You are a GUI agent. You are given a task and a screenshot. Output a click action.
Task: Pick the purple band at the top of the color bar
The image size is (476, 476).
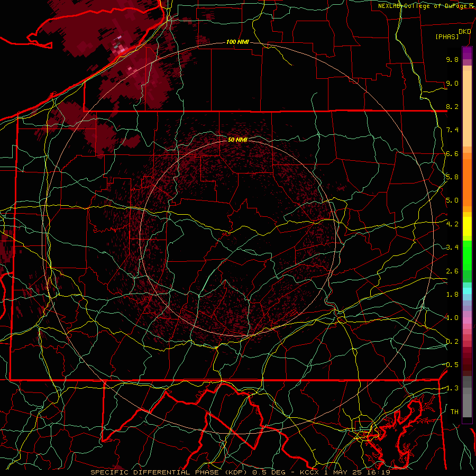click(467, 53)
